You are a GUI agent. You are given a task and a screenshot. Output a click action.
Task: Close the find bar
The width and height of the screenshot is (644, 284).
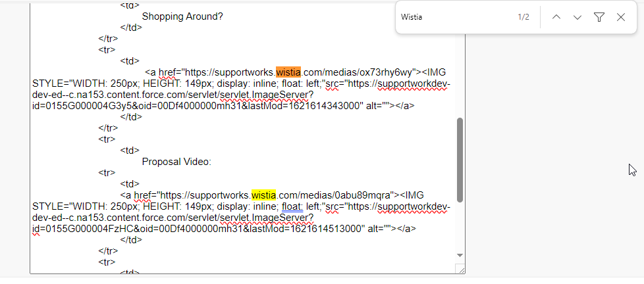click(620, 17)
